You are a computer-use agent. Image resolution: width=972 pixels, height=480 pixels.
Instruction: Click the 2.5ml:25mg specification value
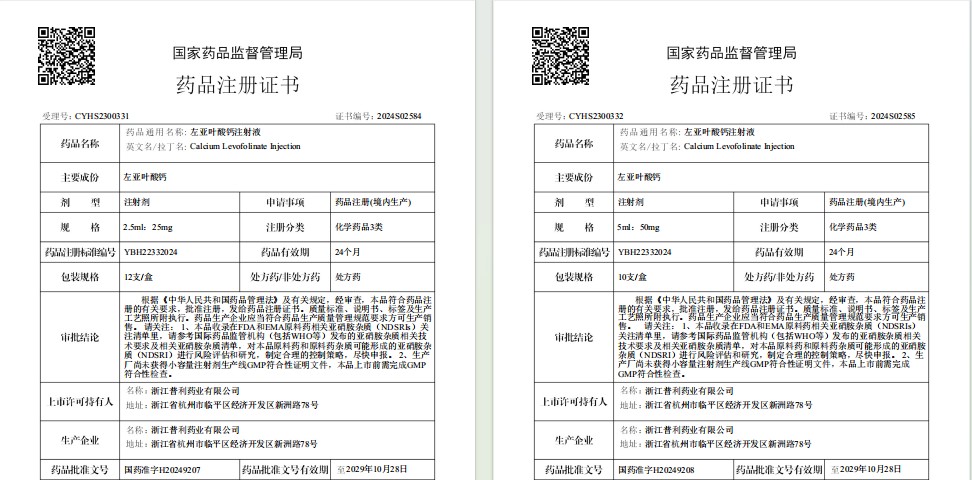point(142,227)
